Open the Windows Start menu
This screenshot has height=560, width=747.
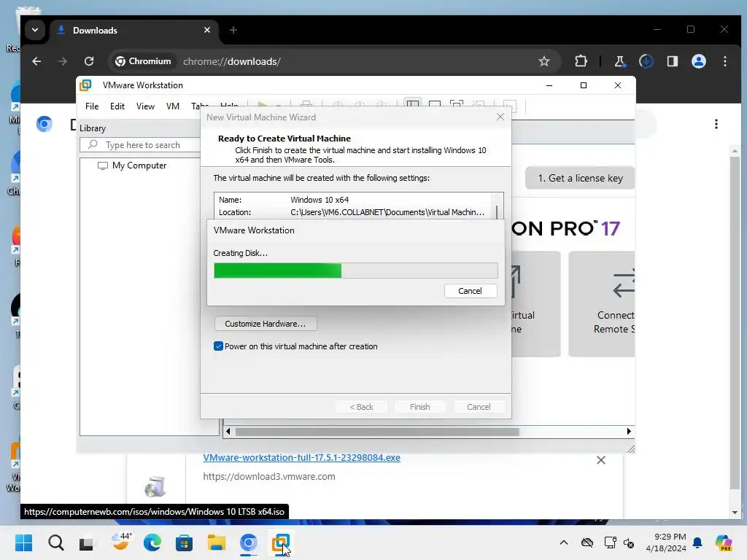(x=24, y=542)
